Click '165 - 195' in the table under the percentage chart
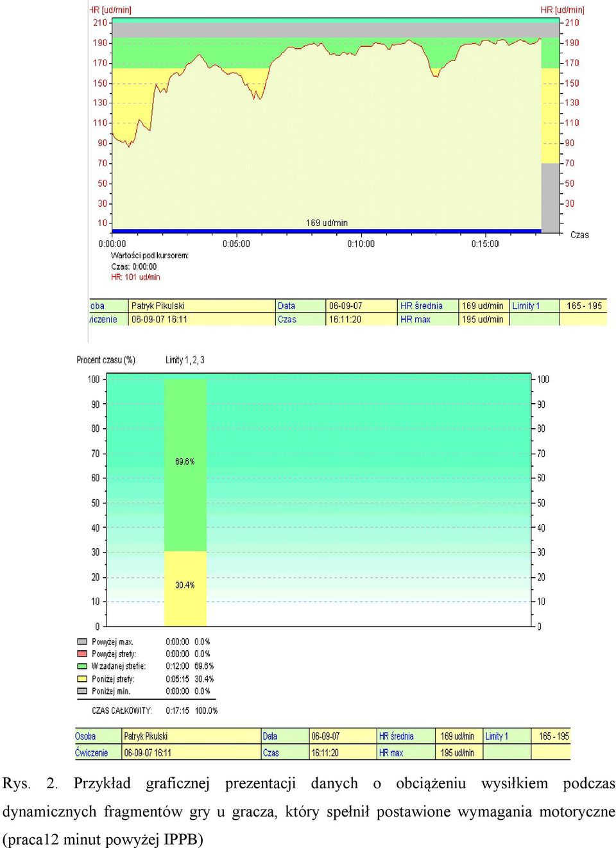The width and height of the screenshot is (616, 848). [554, 736]
